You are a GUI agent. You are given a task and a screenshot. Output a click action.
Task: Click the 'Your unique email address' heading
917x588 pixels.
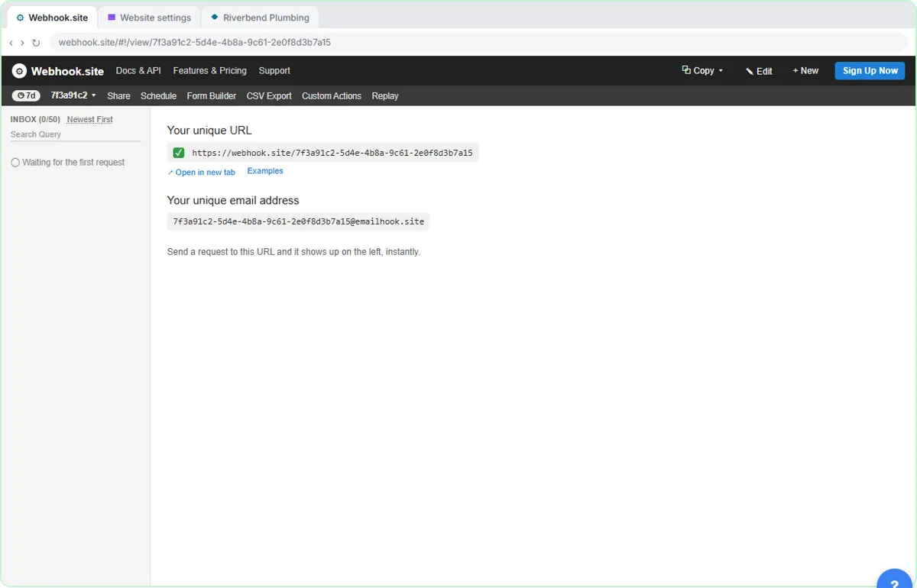click(x=233, y=201)
